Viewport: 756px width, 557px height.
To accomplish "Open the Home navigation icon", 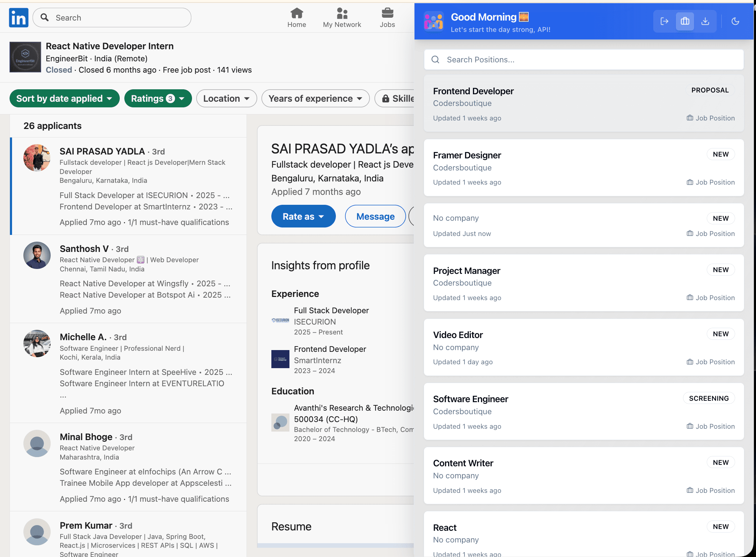I will [x=297, y=18].
